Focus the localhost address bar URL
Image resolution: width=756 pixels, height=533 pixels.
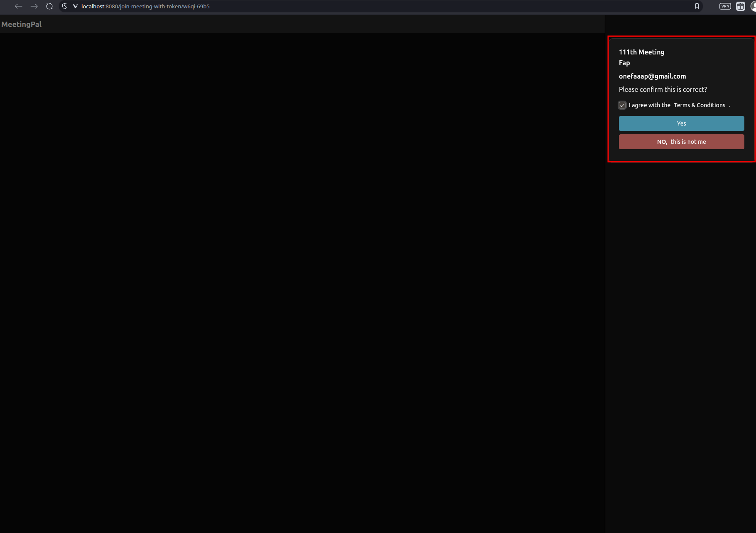145,6
